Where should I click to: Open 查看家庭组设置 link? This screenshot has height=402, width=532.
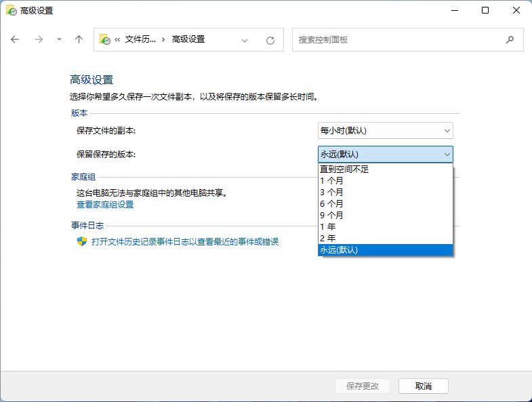105,205
